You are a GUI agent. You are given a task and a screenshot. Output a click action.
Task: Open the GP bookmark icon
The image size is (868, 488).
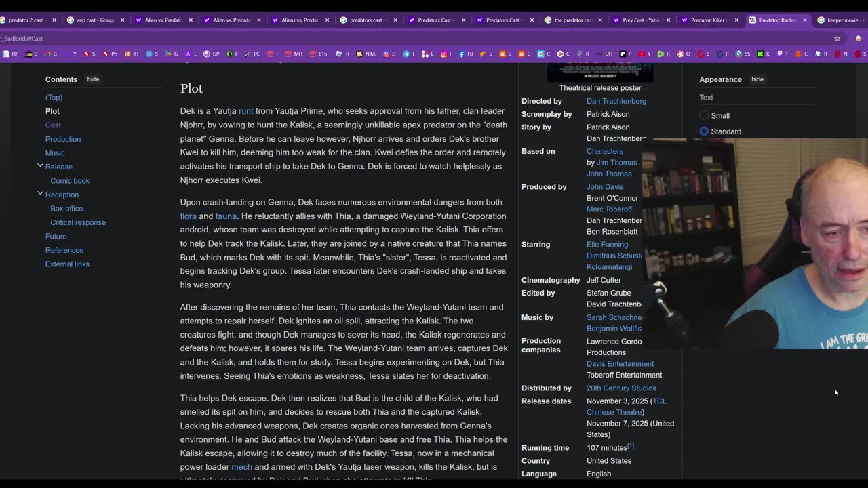pyautogui.click(x=207, y=54)
